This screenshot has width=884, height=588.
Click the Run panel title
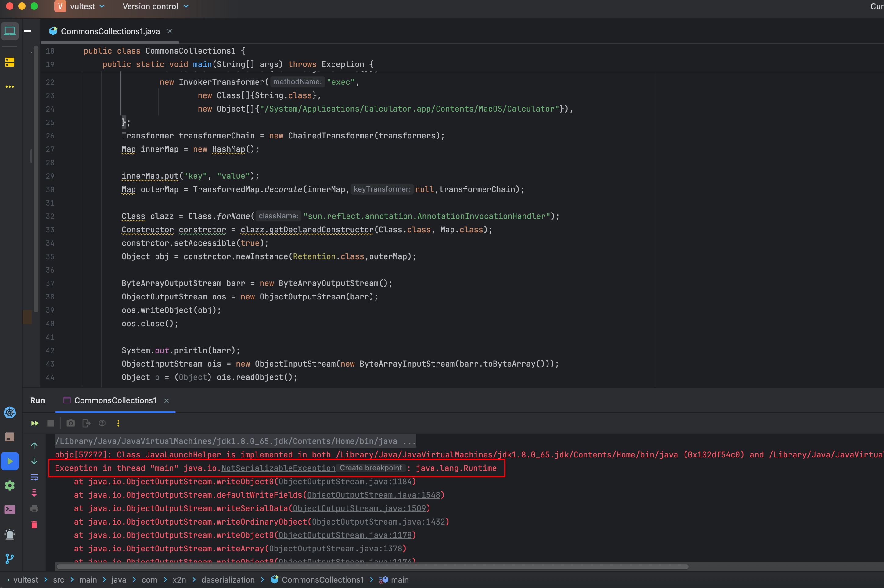(38, 400)
